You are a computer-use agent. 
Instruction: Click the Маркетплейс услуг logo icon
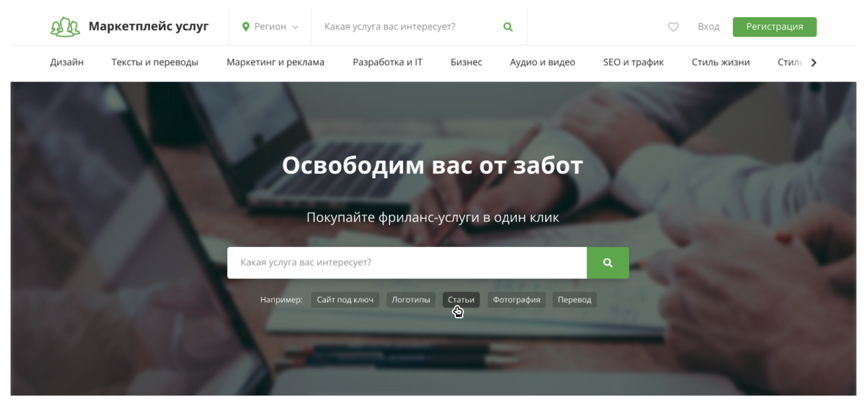(65, 27)
